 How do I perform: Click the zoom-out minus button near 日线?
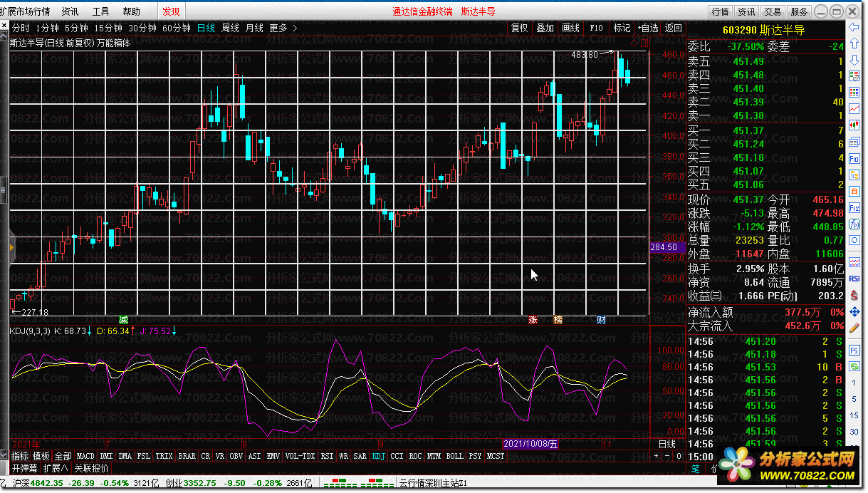(x=668, y=456)
